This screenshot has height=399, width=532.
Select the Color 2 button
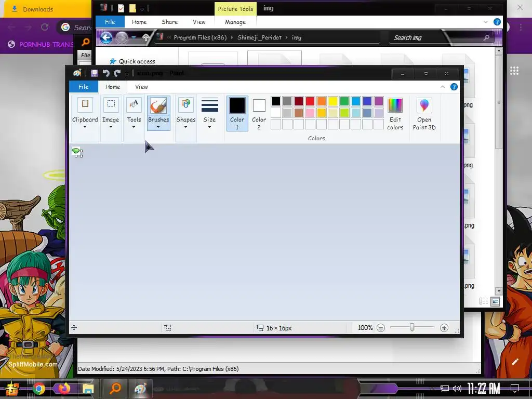[x=259, y=113]
